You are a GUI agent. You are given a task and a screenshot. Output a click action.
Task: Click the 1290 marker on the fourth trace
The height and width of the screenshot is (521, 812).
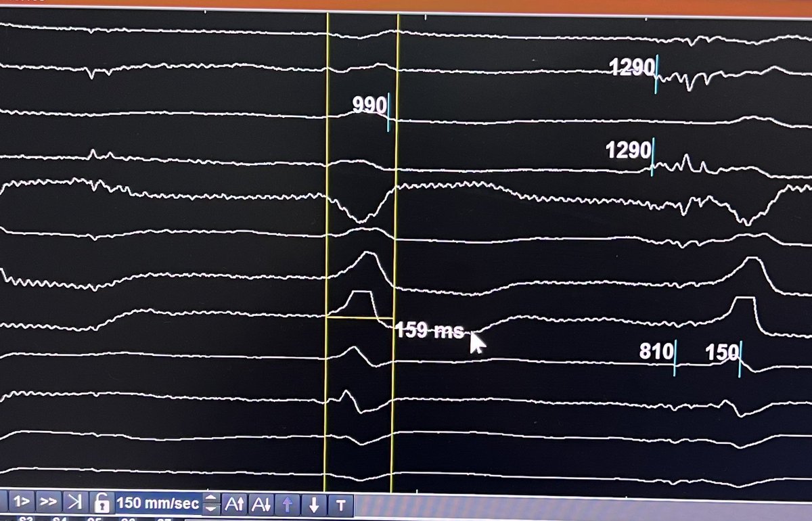(629, 150)
